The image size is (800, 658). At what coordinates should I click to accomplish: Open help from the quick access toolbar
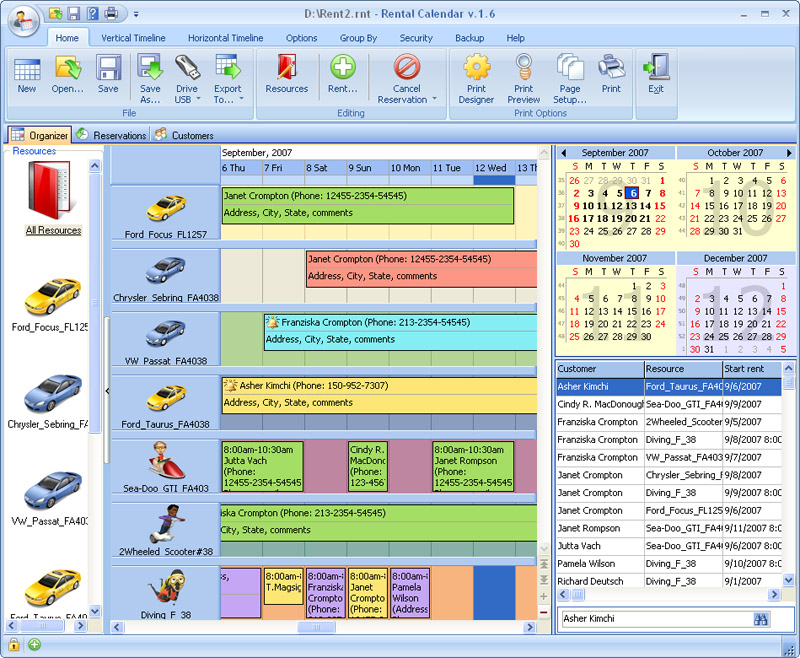pyautogui.click(x=91, y=13)
